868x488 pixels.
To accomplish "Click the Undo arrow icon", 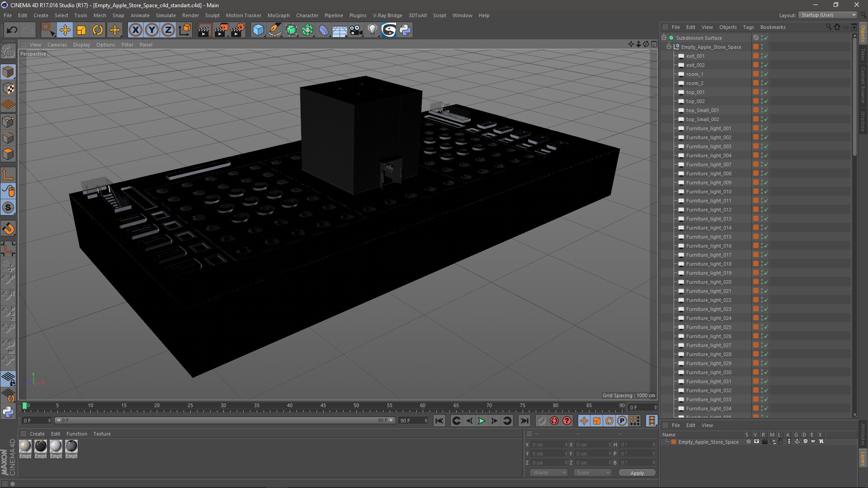I will pos(12,30).
